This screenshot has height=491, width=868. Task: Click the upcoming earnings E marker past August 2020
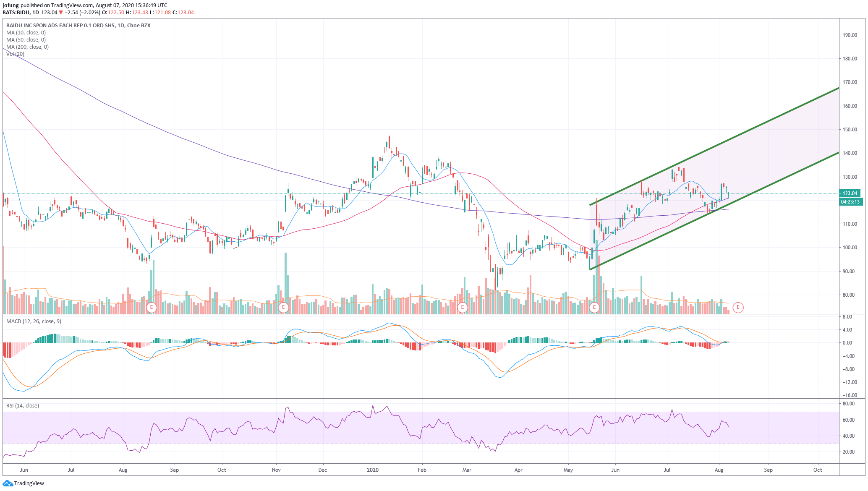click(738, 308)
